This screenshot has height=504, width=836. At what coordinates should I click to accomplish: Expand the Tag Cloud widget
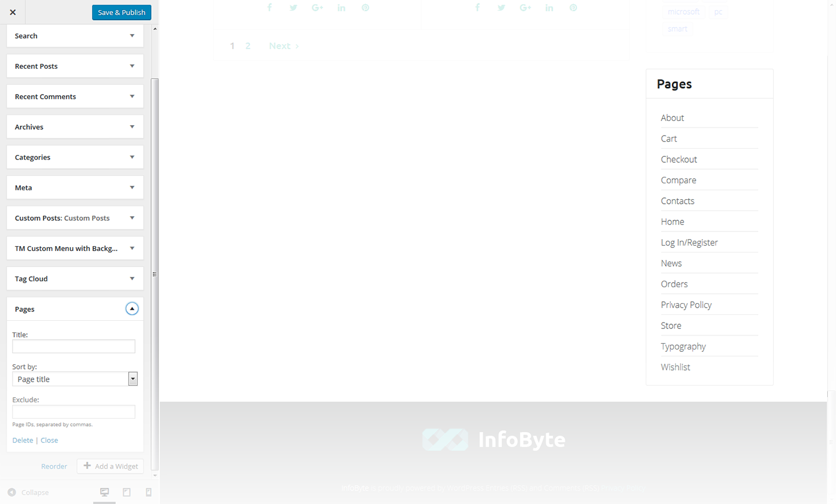pyautogui.click(x=132, y=279)
